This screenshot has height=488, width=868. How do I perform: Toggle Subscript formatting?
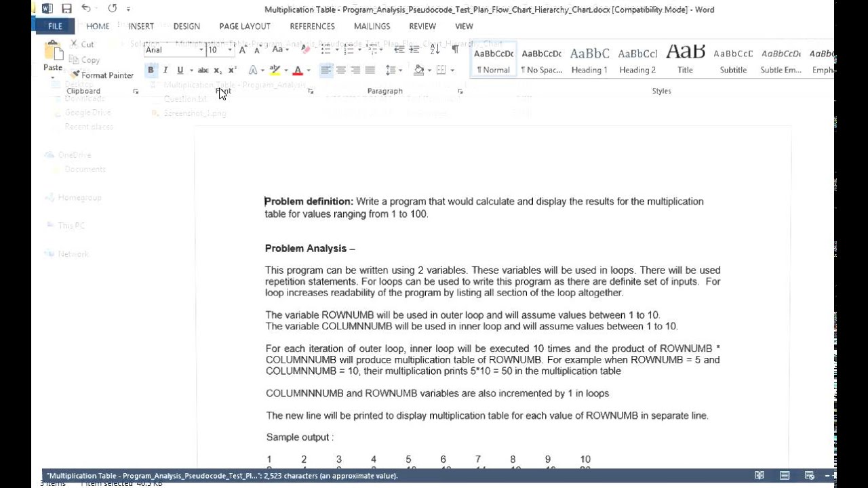point(218,70)
